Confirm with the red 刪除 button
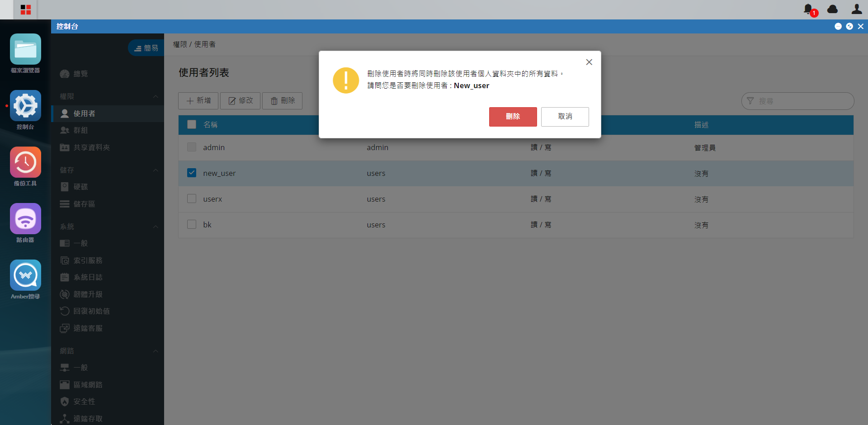Viewport: 868px width, 425px height. click(x=513, y=117)
